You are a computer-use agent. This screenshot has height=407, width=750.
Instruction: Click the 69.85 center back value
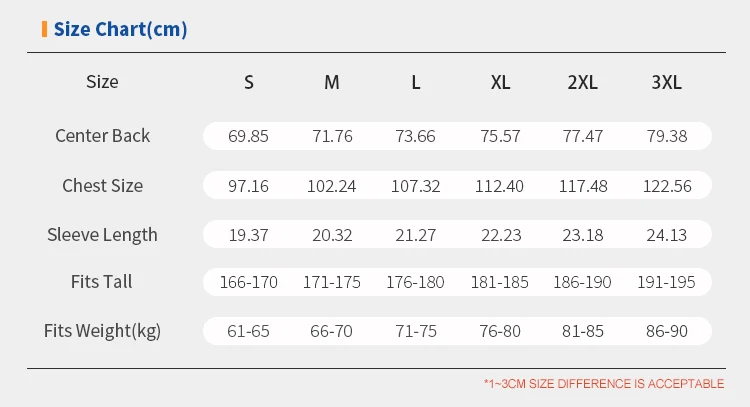point(248,136)
